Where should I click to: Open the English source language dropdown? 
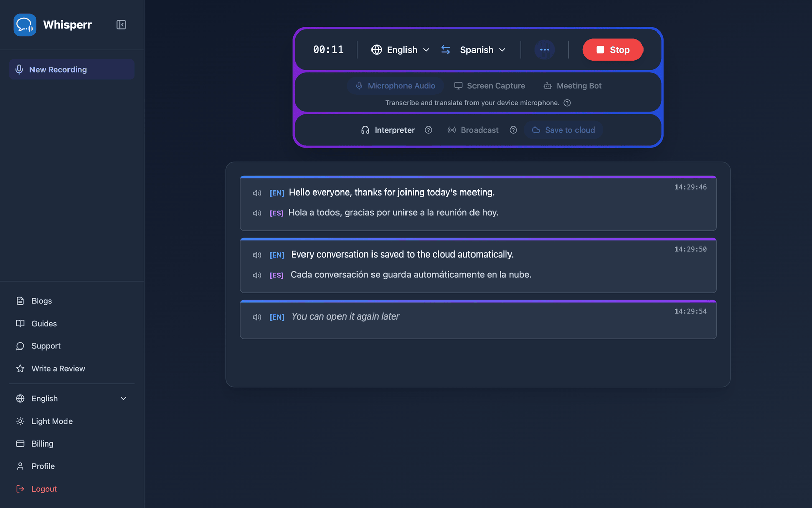(x=401, y=50)
